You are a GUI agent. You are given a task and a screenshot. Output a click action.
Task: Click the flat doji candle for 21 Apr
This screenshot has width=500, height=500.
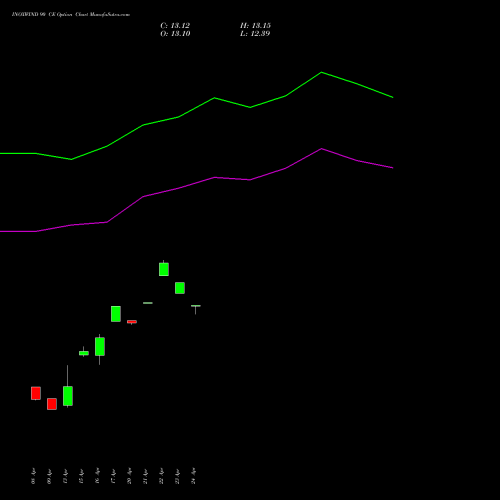(148, 303)
